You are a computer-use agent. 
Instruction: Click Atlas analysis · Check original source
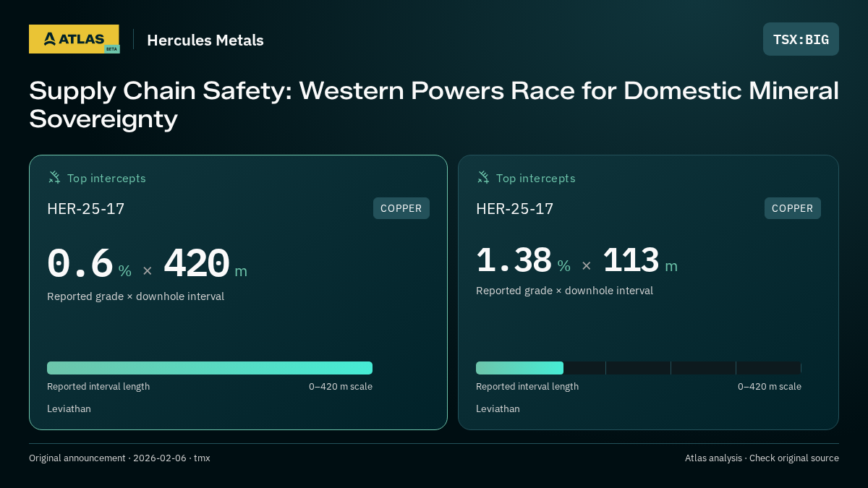click(762, 458)
